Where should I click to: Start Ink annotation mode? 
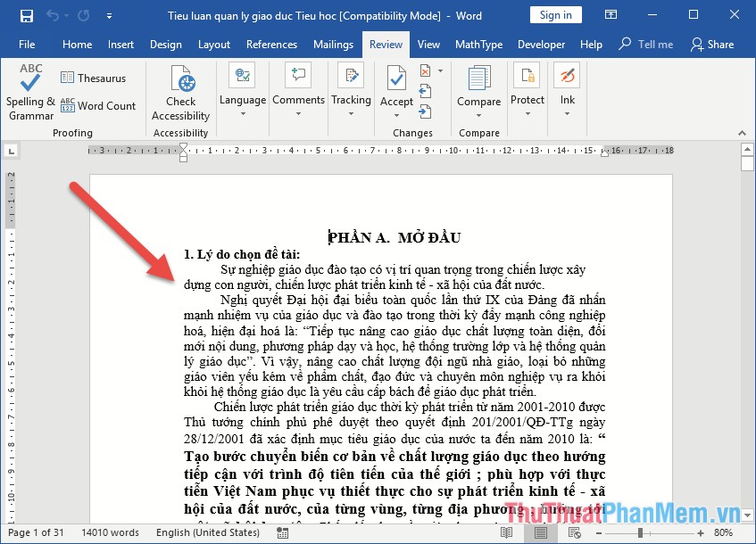pyautogui.click(x=567, y=85)
